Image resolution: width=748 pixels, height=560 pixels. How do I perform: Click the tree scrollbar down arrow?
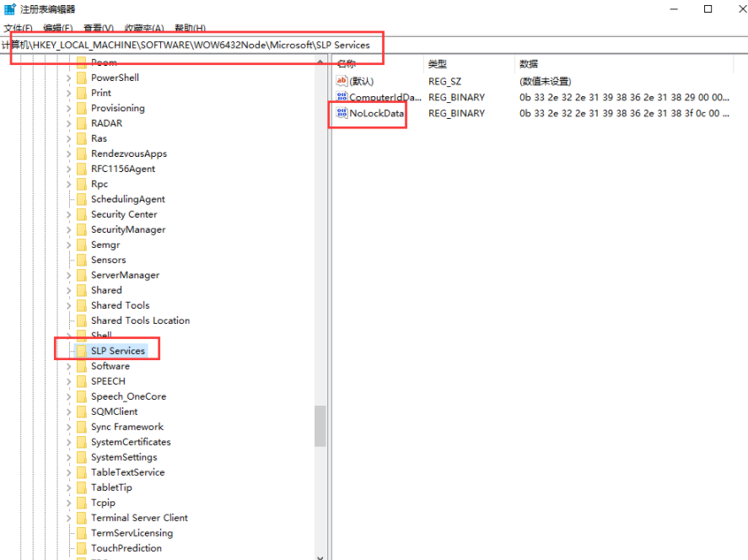tap(320, 556)
